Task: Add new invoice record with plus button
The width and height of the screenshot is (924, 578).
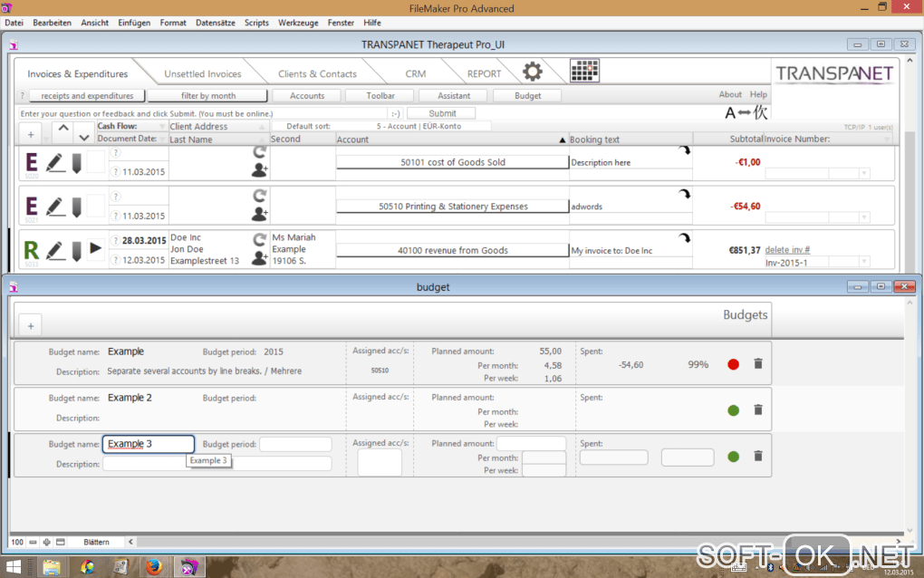Action: coord(31,135)
